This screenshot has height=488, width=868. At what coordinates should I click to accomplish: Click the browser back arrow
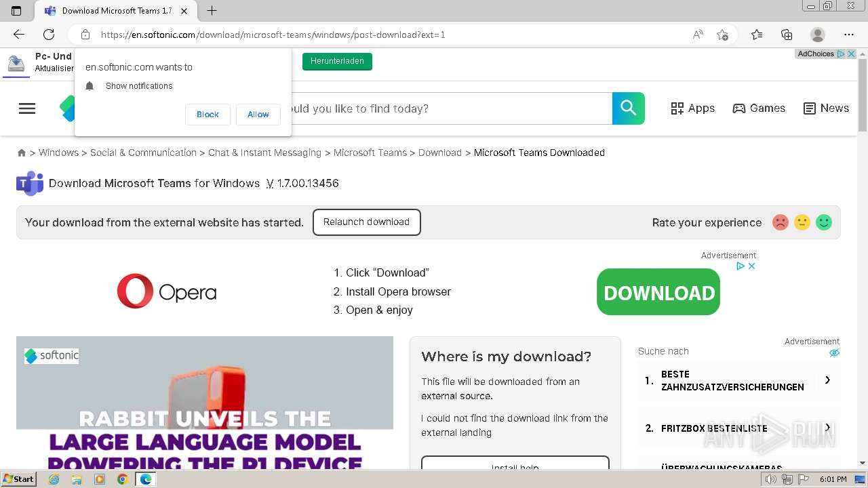pyautogui.click(x=19, y=35)
